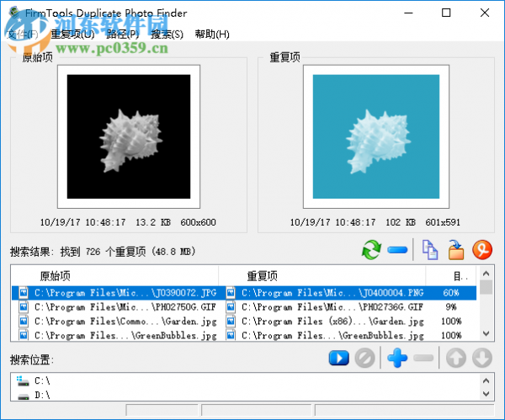Click the green refresh arrows icon
Viewport: 505px width, 420px height.
point(371,250)
